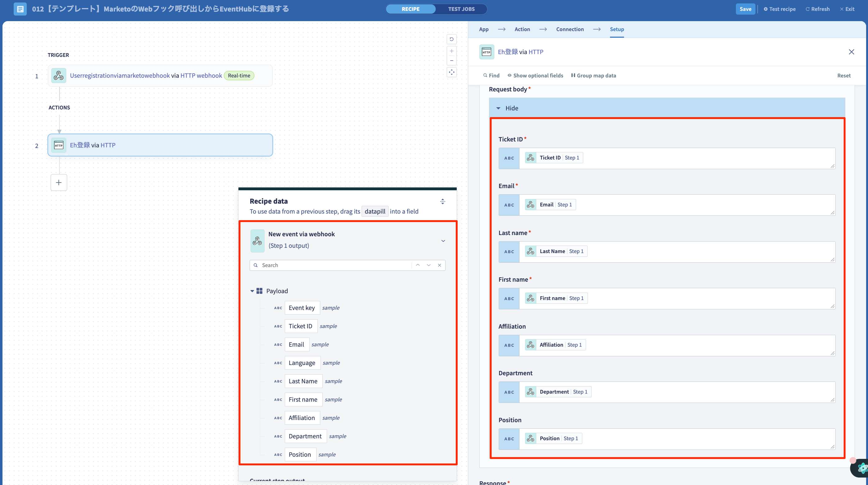Toggle ABC text mode for Position field
Screen dimensions: 868x485
(509, 439)
